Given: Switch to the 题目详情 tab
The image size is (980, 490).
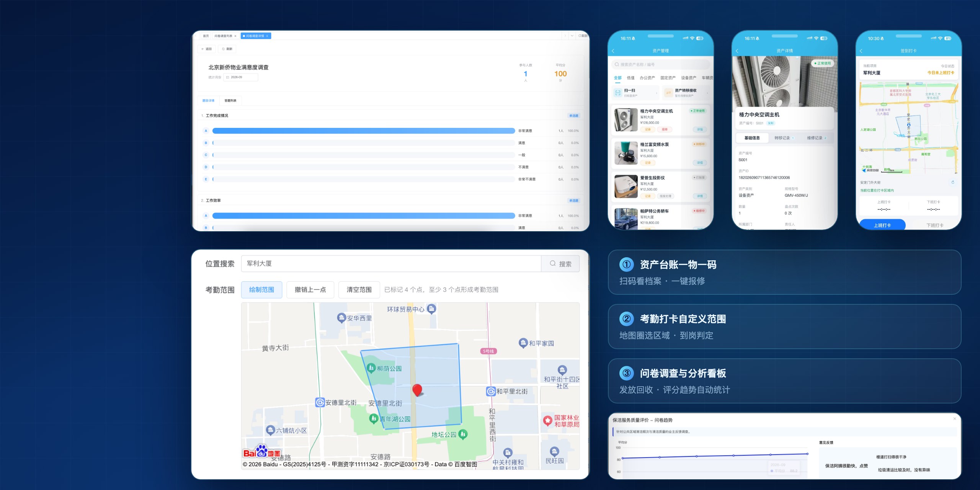Looking at the screenshot, I should [x=208, y=101].
